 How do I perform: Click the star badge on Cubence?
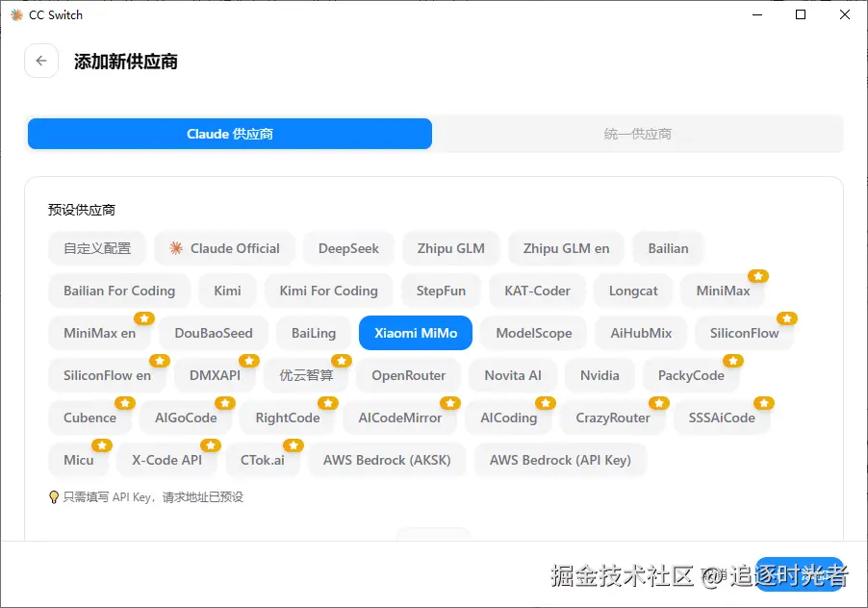[x=125, y=403]
